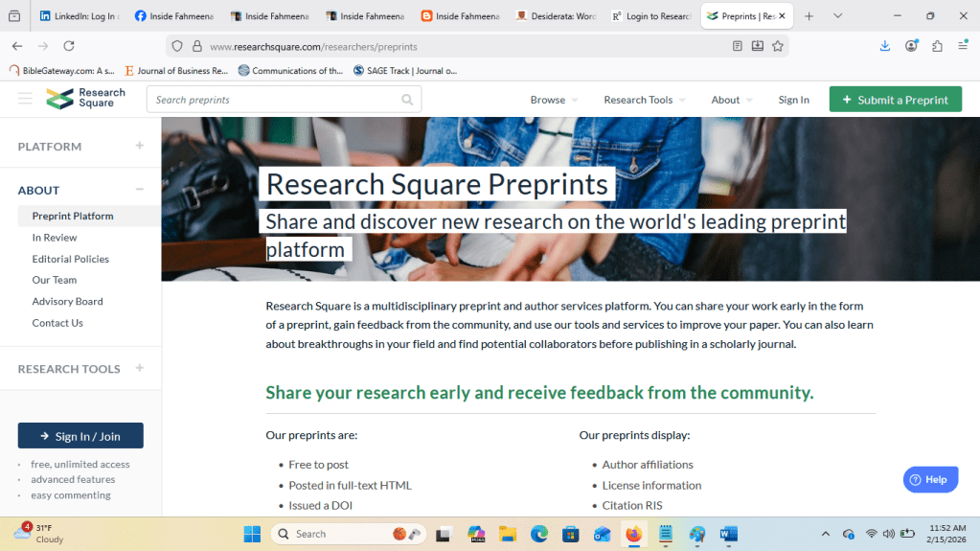Open Contact Us in the sidebar
Viewport: 980px width, 551px height.
click(57, 323)
